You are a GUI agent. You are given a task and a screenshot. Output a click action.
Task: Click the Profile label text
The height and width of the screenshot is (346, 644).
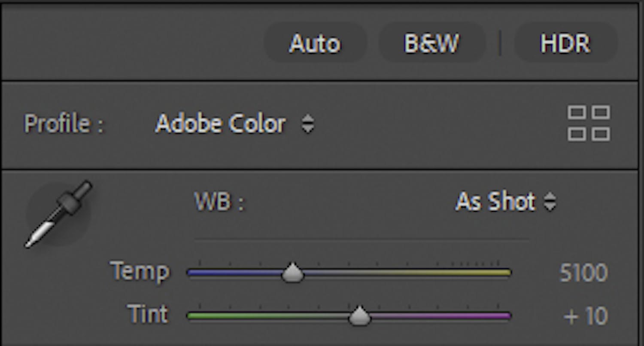[64, 124]
